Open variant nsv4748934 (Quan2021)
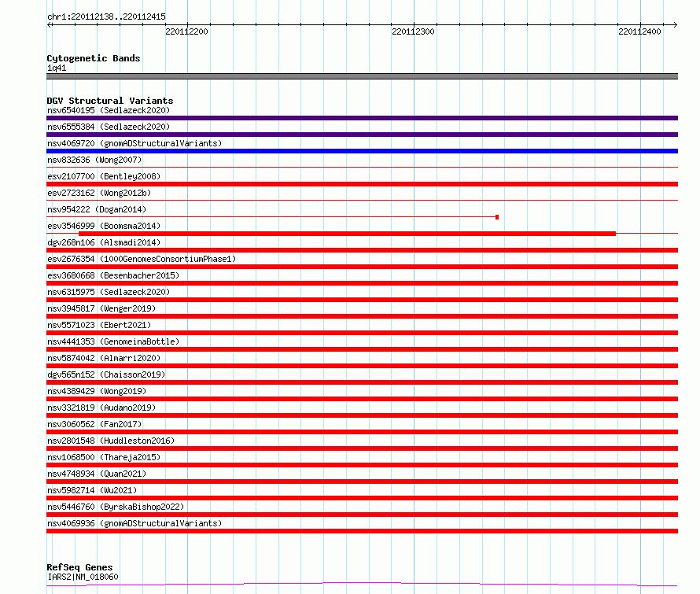 point(97,474)
